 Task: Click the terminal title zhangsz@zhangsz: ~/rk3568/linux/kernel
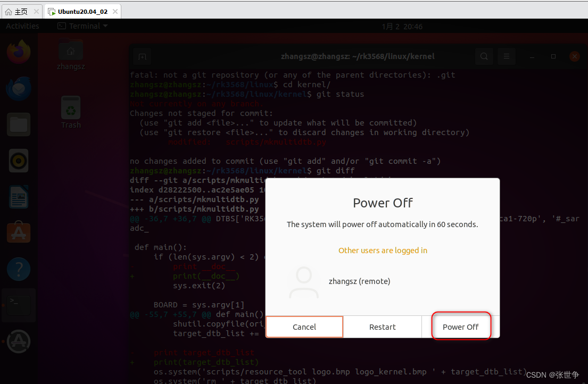pyautogui.click(x=358, y=56)
